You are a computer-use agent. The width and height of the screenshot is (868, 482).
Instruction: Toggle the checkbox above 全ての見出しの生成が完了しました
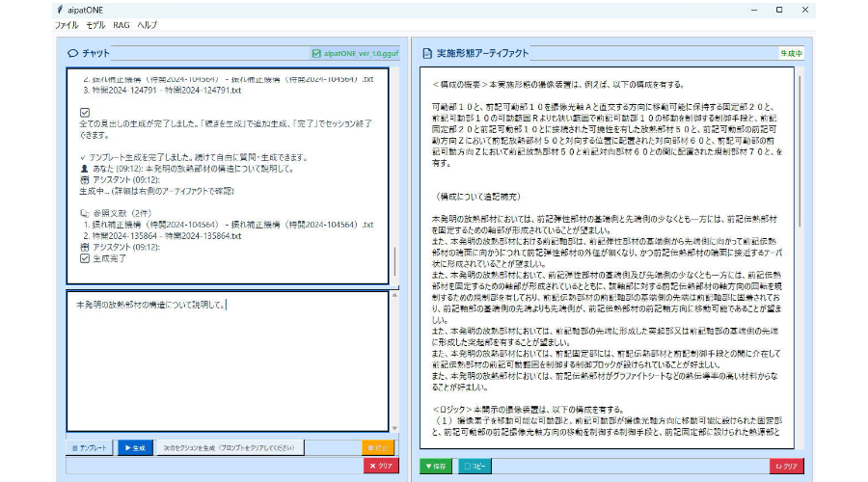85,113
